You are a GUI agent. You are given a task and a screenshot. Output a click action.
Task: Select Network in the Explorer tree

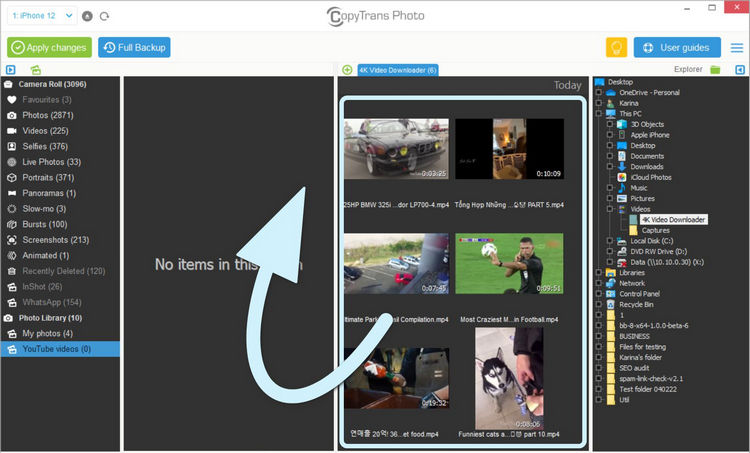point(631,283)
